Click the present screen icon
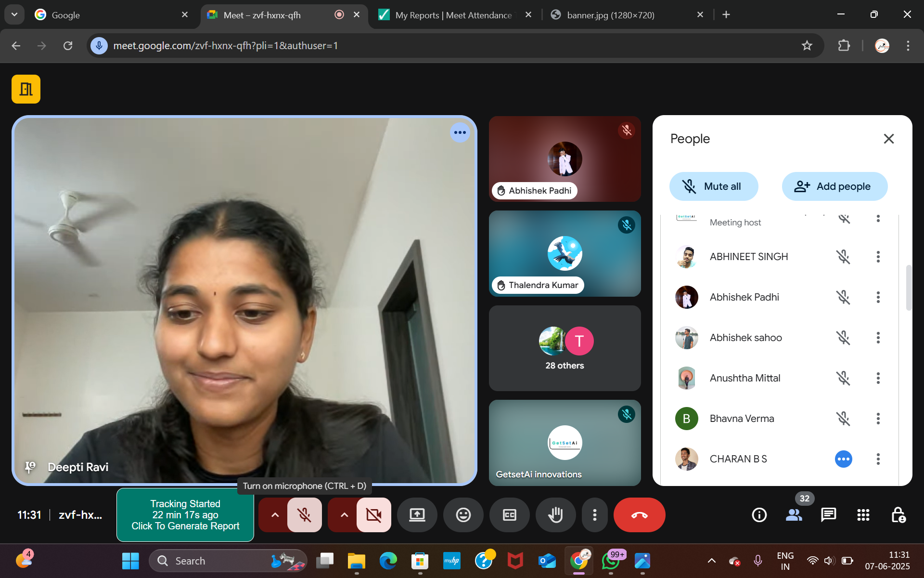Screen dimensions: 924x578 [417, 515]
